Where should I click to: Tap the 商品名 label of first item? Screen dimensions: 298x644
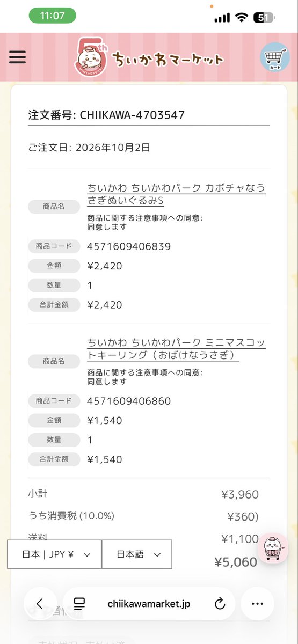pos(54,206)
